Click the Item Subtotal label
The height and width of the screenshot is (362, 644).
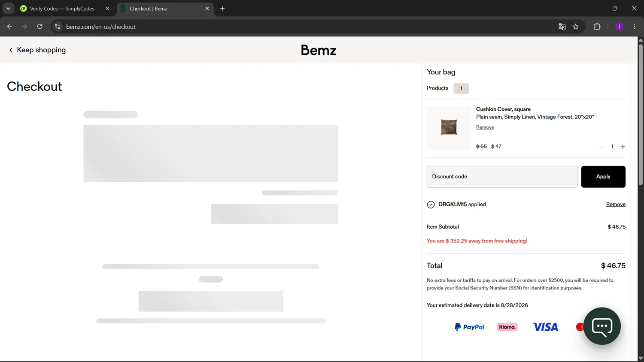tap(443, 227)
